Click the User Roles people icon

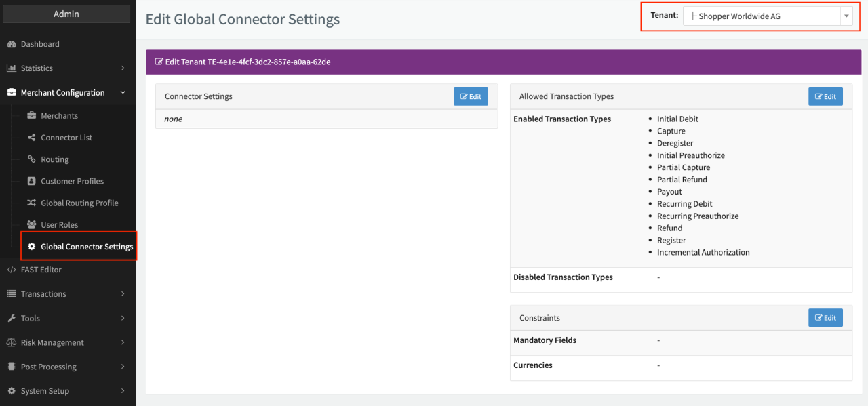pos(32,224)
